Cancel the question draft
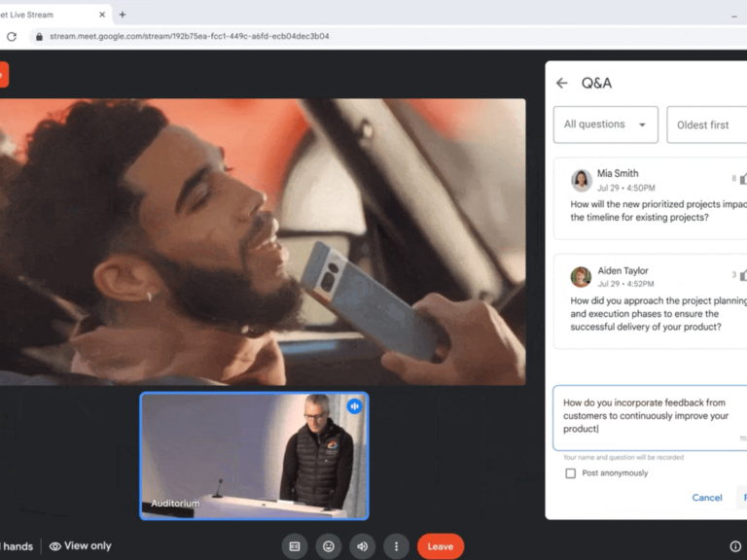The image size is (747, 560). pos(707,498)
